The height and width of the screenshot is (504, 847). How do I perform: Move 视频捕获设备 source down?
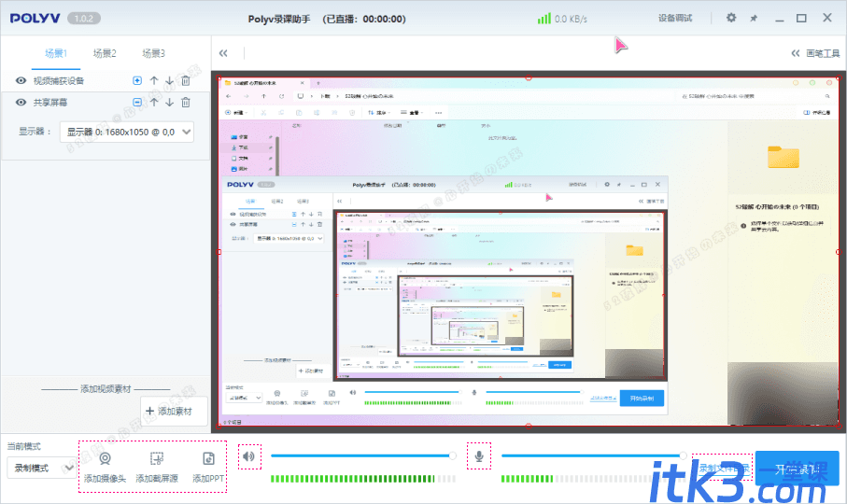pyautogui.click(x=170, y=80)
